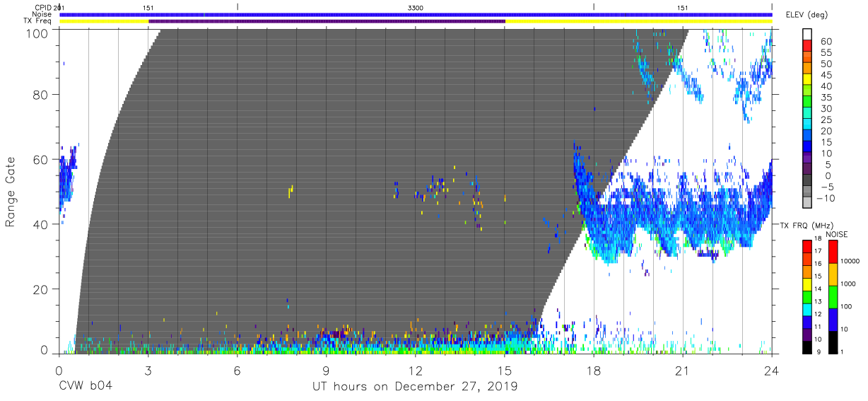The image size is (868, 401).
Task: Select the red swatch in the NOISE colorbar
Action: pyautogui.click(x=833, y=251)
